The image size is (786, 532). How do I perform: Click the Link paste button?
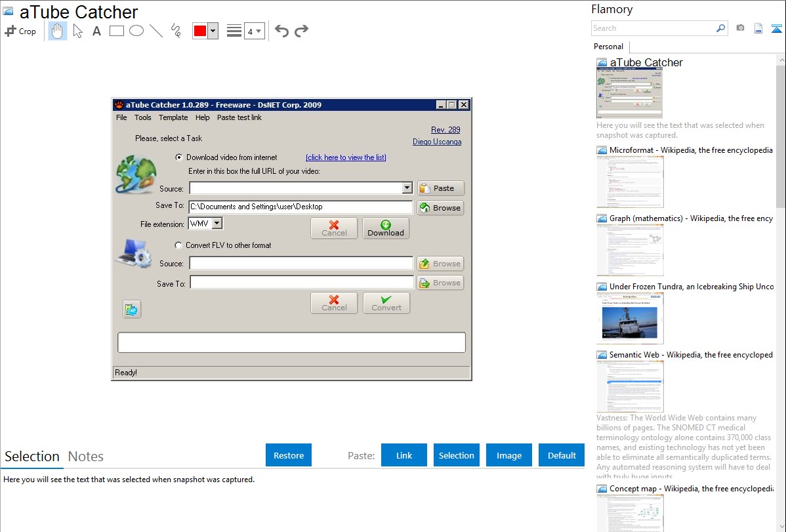pyautogui.click(x=404, y=455)
